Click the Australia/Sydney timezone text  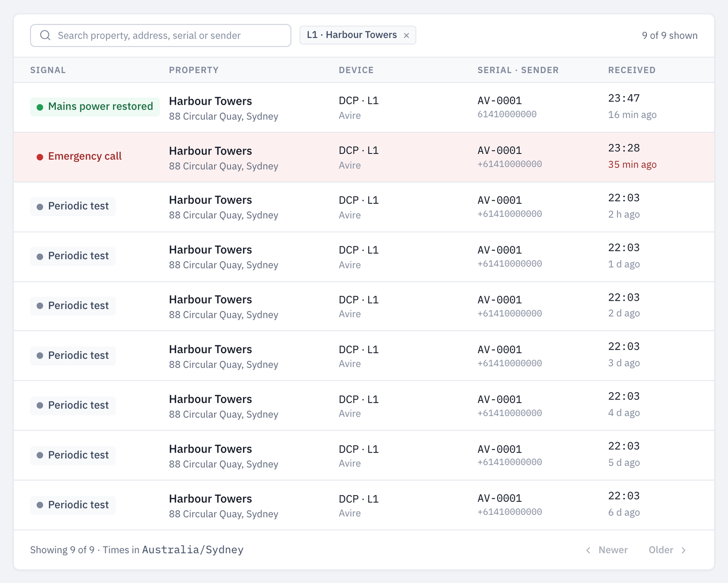pos(193,550)
